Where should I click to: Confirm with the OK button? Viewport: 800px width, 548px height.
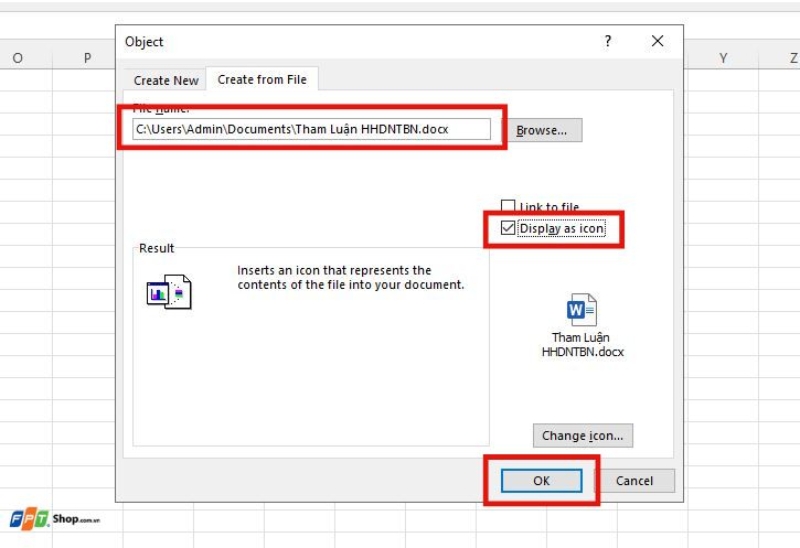[541, 481]
